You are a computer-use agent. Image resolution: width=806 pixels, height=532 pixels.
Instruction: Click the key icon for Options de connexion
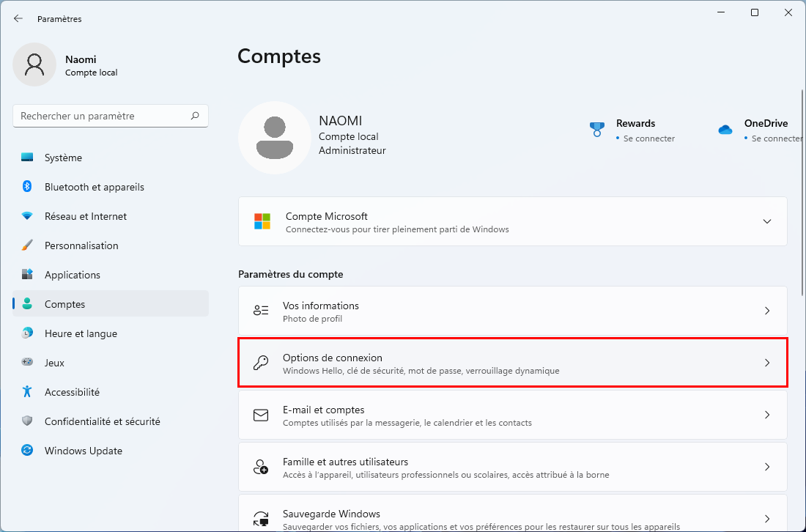[261, 363]
